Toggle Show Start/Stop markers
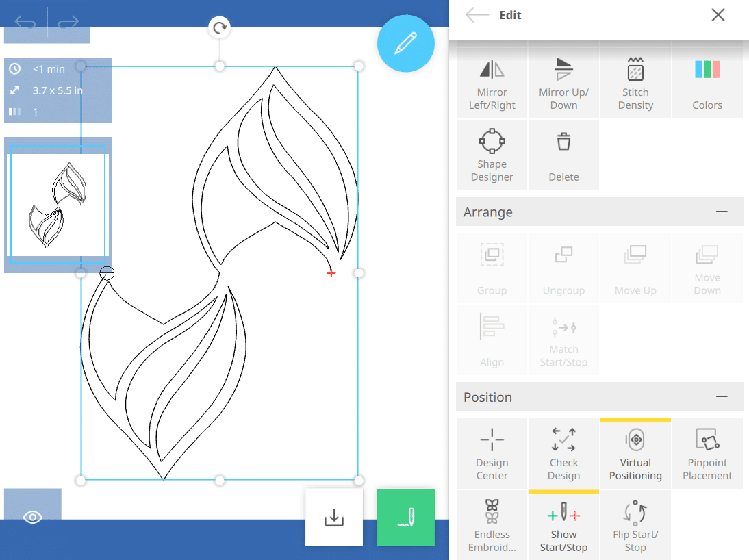The width and height of the screenshot is (749, 560). point(563,525)
